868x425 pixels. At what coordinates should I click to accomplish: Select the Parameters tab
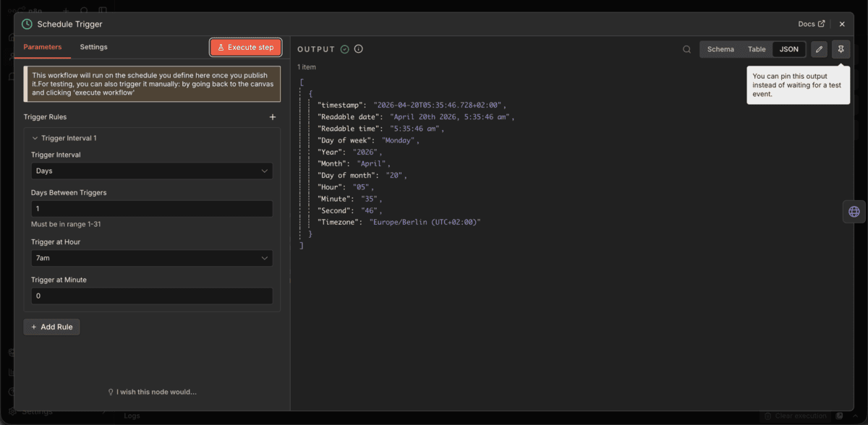click(x=43, y=46)
